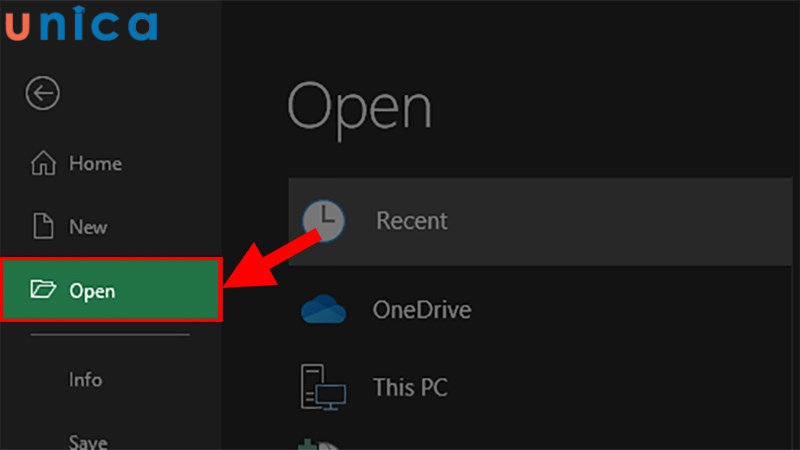
Task: Select the highlighted Open text label
Action: 92,292
